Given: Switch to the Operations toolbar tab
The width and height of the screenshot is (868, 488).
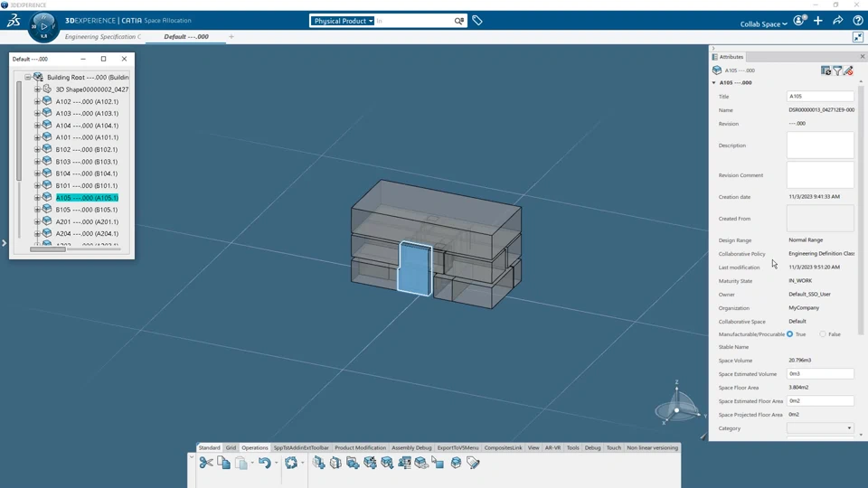Looking at the screenshot, I should pyautogui.click(x=255, y=447).
